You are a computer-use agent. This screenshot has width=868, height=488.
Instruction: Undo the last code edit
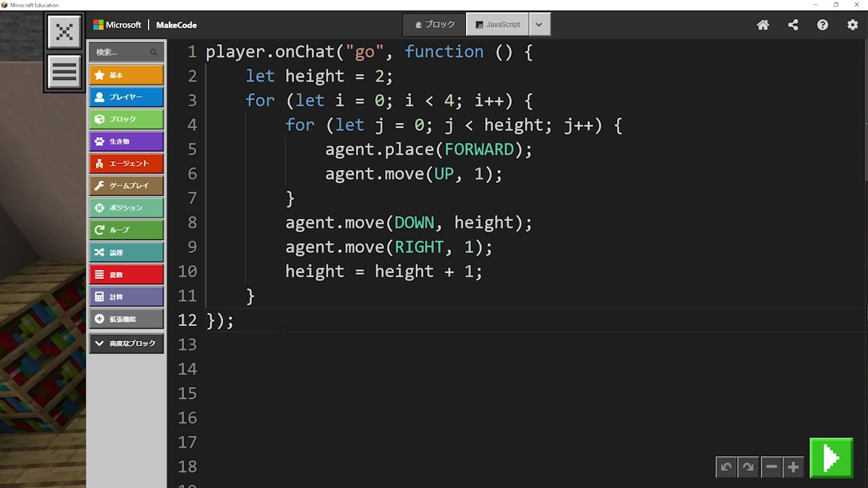[x=726, y=467]
